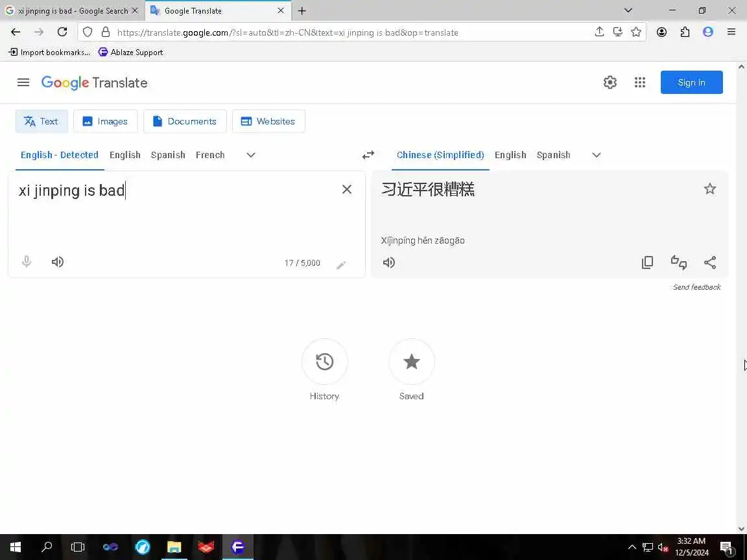Open the taskbar clock showing 3:32 AM
The height and width of the screenshot is (560, 747).
click(x=691, y=546)
